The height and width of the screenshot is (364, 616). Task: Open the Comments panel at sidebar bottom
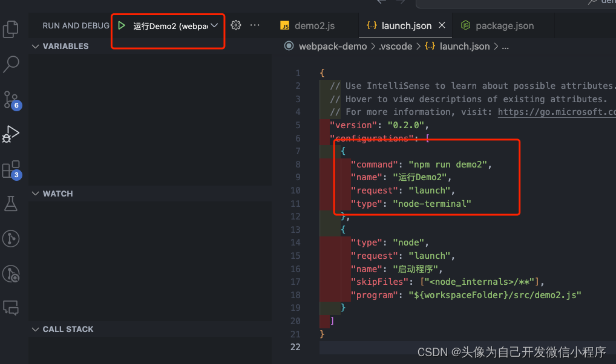pos(11,308)
